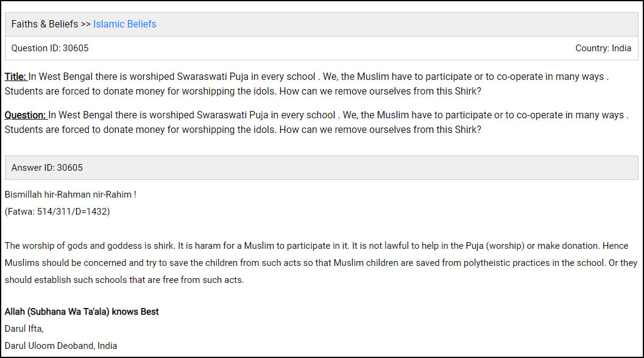Click the Darul Uloom Deoband, India line
This screenshot has height=358, width=644.
pyautogui.click(x=61, y=346)
